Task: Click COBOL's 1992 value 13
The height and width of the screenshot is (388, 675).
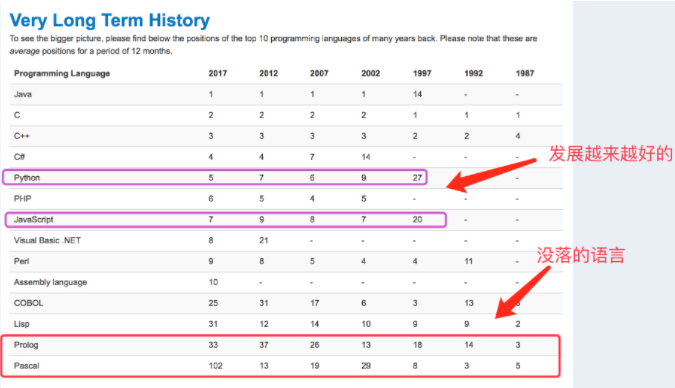Action: click(x=469, y=303)
